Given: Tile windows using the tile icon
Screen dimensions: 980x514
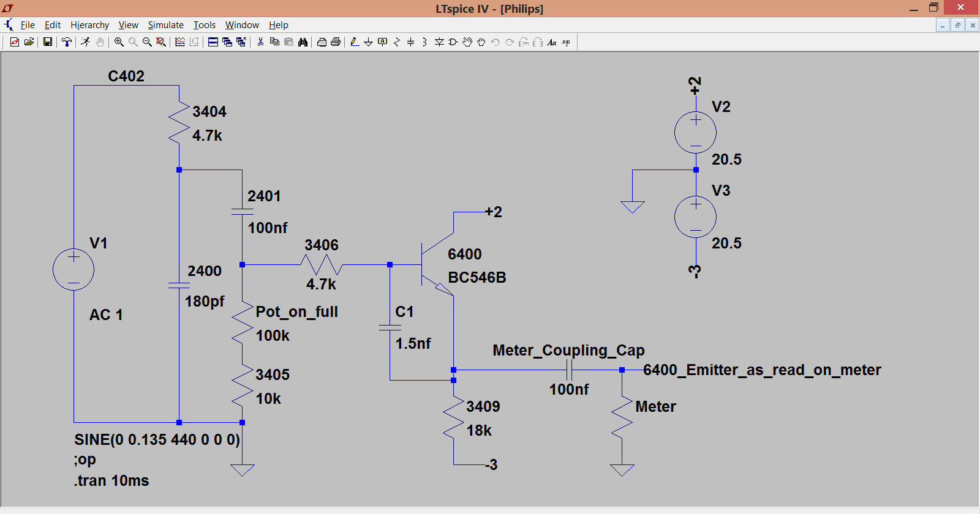Looking at the screenshot, I should (213, 42).
